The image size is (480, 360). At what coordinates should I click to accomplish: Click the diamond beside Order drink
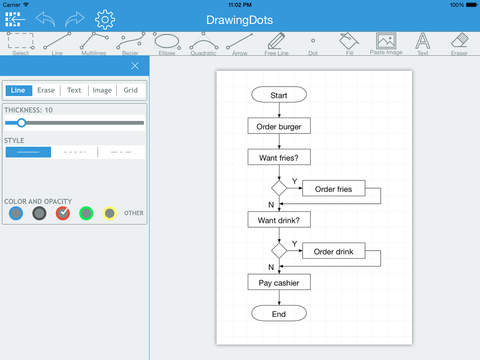tap(279, 250)
